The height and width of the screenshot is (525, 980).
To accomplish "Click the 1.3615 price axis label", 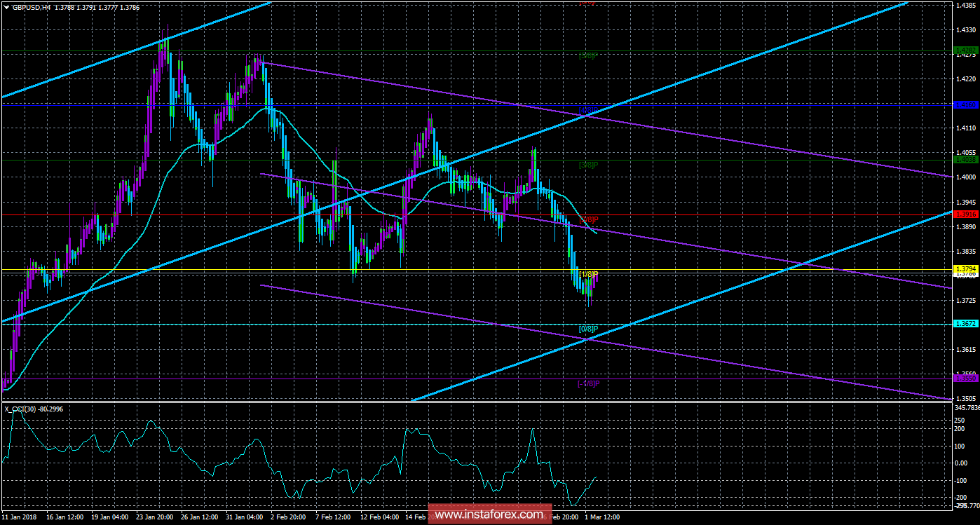I will 965,349.
